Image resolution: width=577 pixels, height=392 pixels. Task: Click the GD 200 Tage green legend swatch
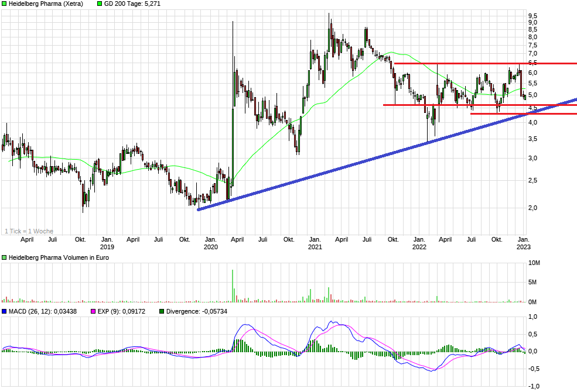tap(100, 4)
